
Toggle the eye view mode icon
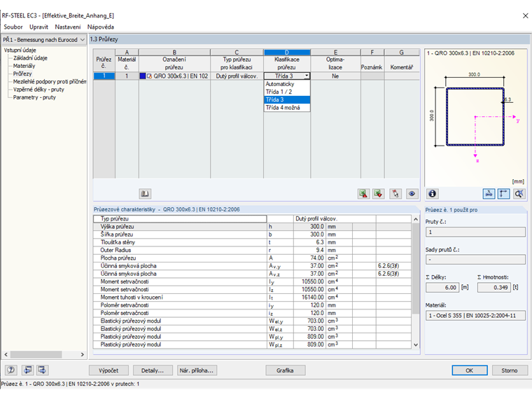412,194
